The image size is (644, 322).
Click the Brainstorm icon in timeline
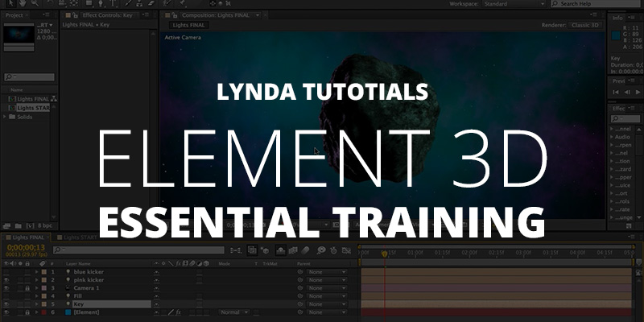click(x=321, y=250)
